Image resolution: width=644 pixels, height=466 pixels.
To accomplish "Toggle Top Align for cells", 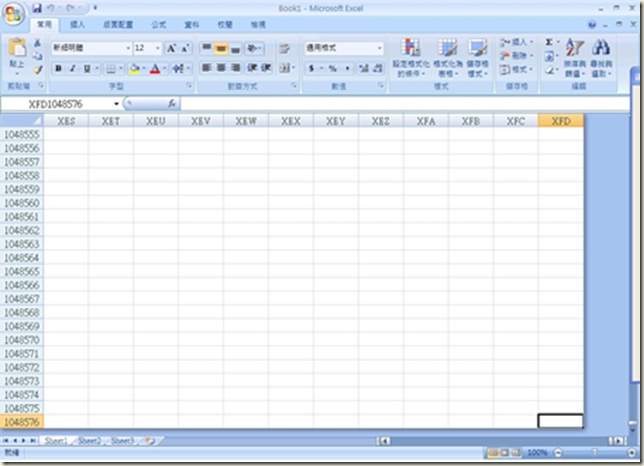I will pos(207,48).
